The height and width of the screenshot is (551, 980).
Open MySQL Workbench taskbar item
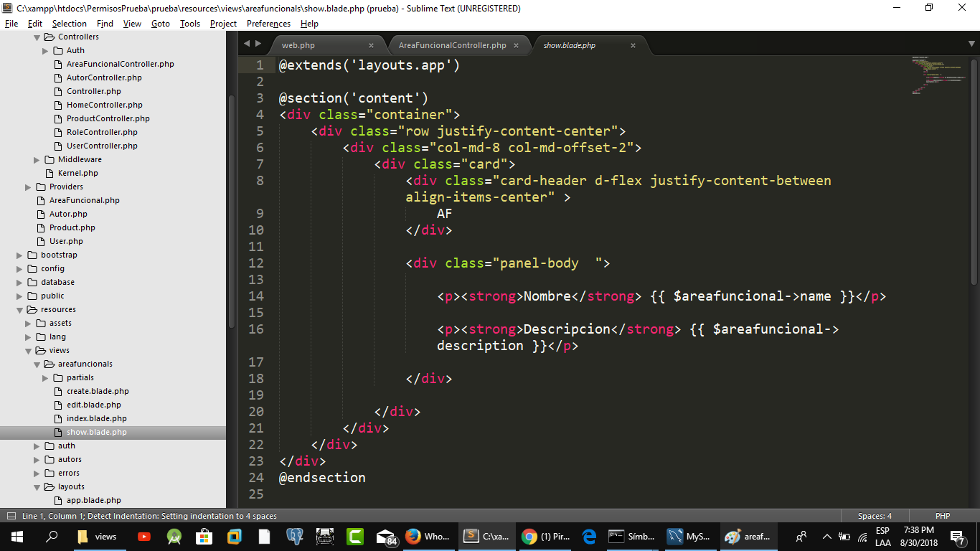pos(690,536)
